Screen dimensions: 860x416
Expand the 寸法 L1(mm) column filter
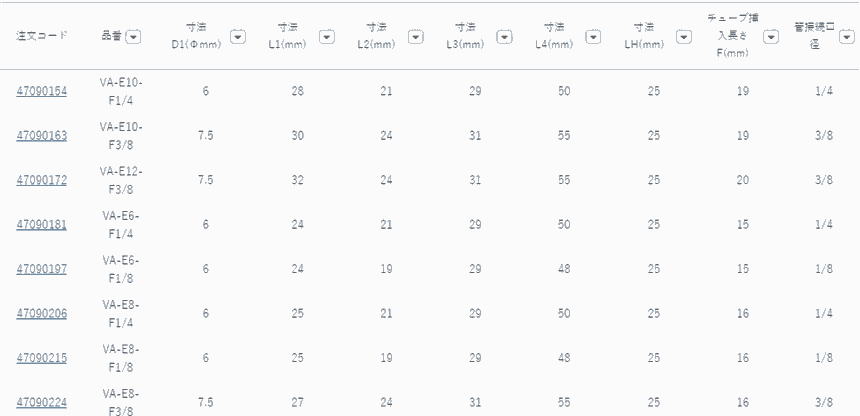tap(327, 36)
